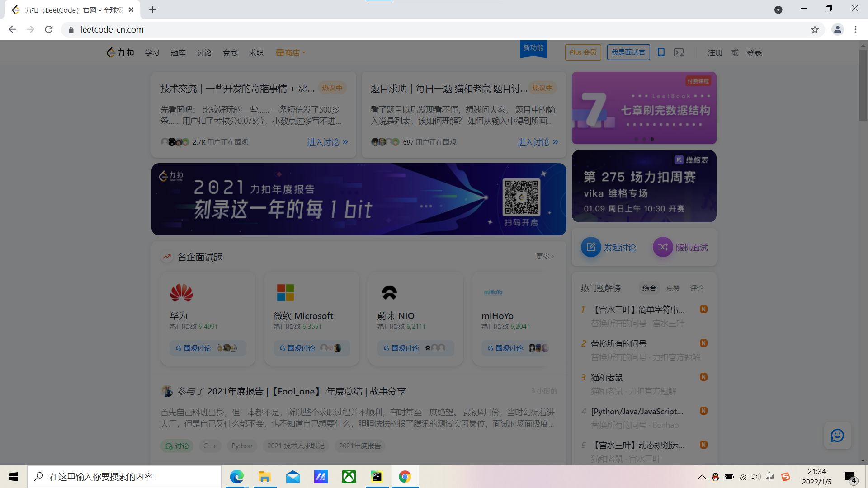Launch PyCharm from the taskbar

[x=377, y=477]
